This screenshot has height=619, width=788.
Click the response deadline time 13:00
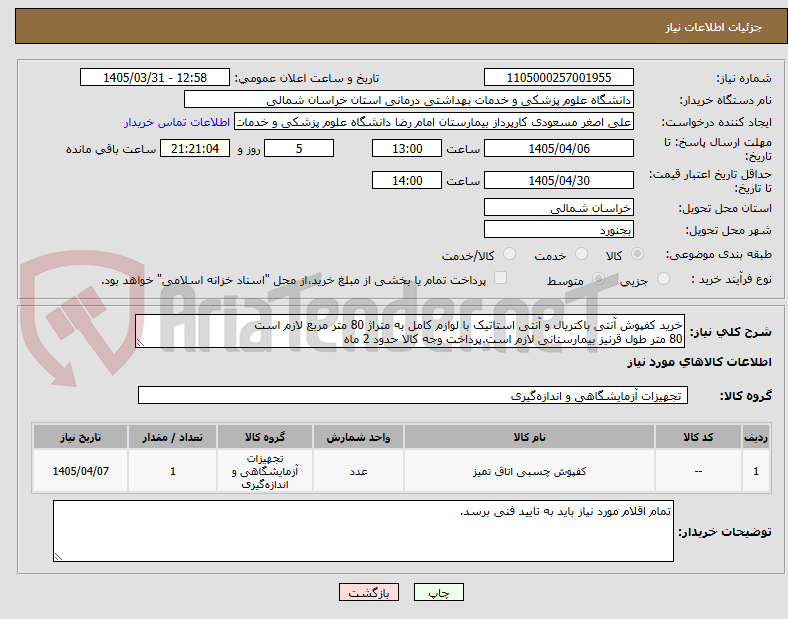(407, 149)
